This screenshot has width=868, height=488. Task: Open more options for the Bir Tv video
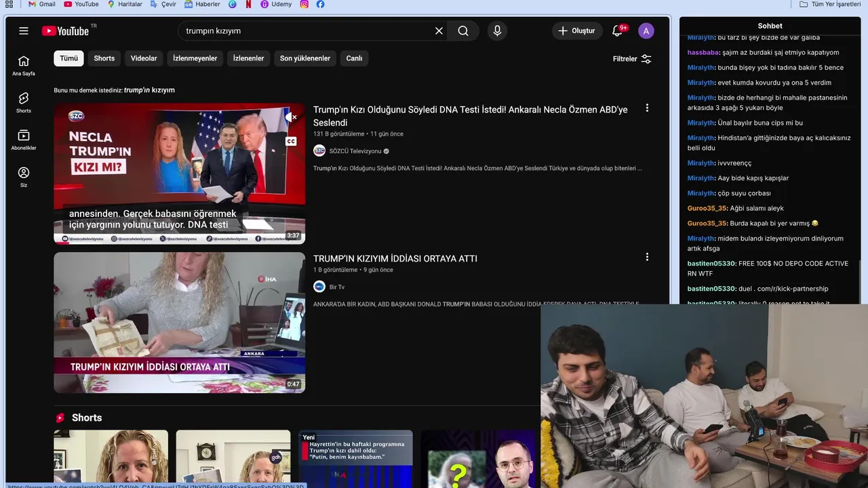(x=647, y=257)
